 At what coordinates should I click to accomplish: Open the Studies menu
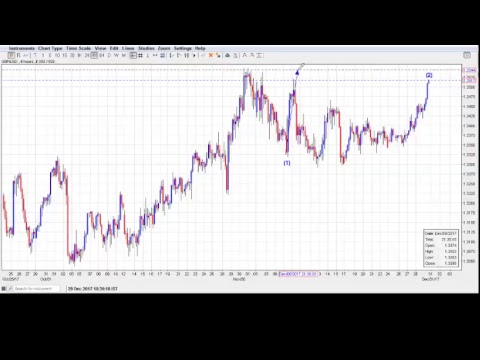[146, 48]
